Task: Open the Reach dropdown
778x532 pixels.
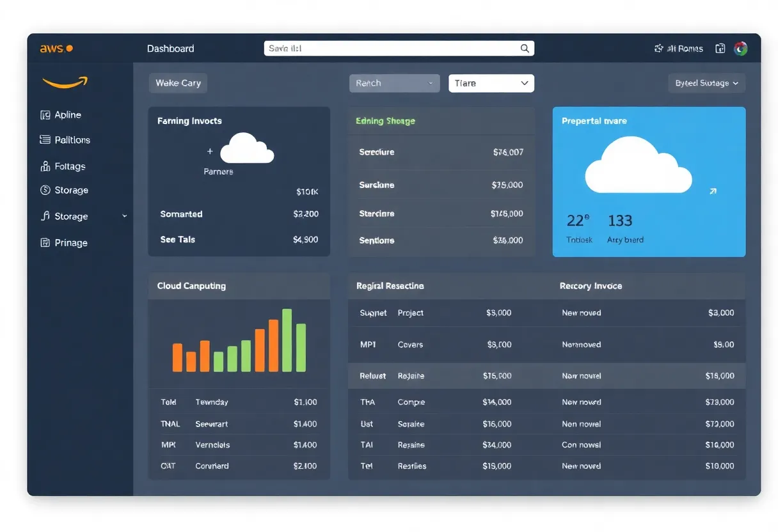Action: coord(394,83)
